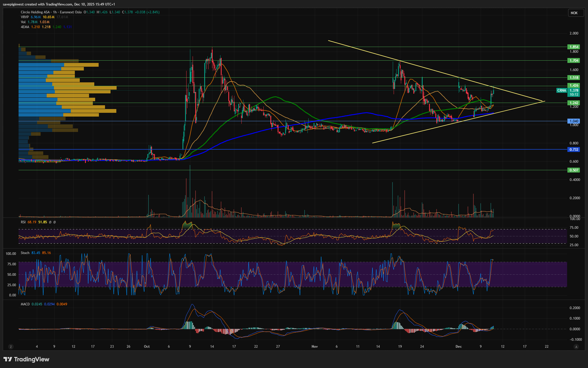Click the TradingView logo

coord(26,359)
